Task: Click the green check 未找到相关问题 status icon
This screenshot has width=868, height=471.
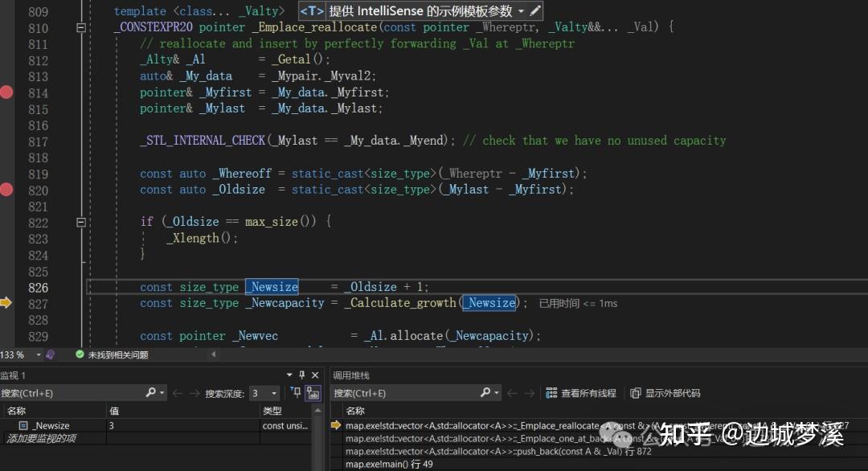Action: click(x=80, y=354)
